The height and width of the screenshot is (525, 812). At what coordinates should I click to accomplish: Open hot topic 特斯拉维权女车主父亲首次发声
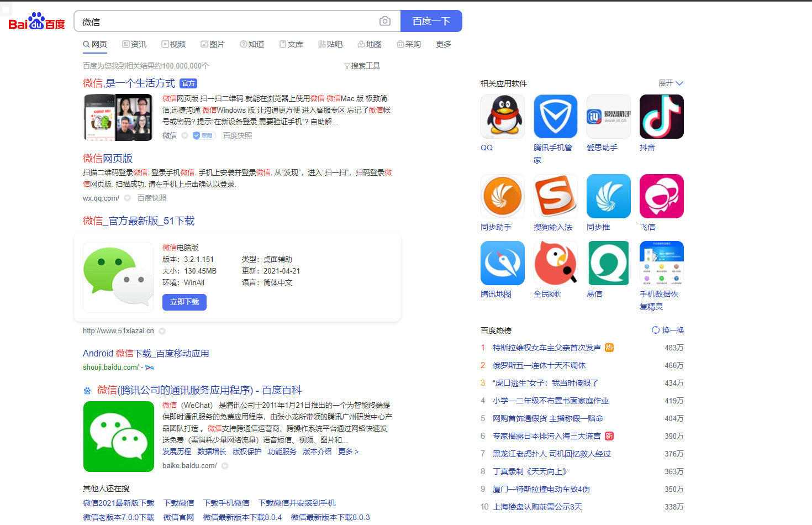[546, 348]
